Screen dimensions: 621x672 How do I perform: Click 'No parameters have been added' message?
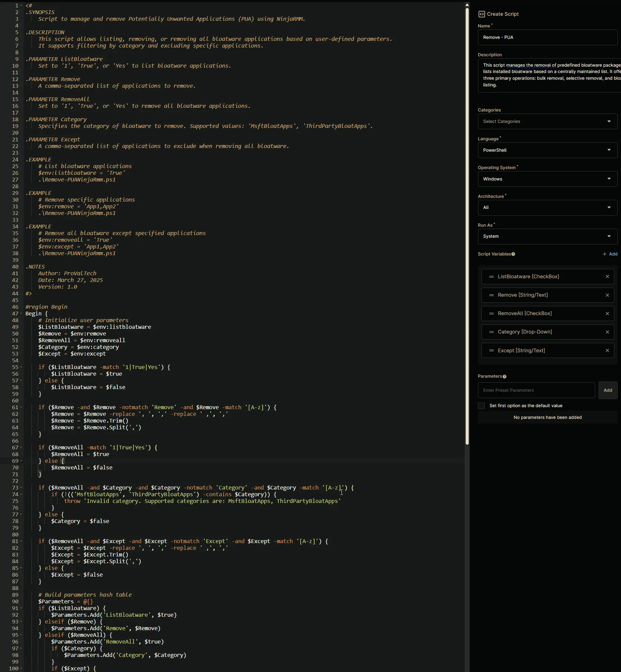(547, 418)
